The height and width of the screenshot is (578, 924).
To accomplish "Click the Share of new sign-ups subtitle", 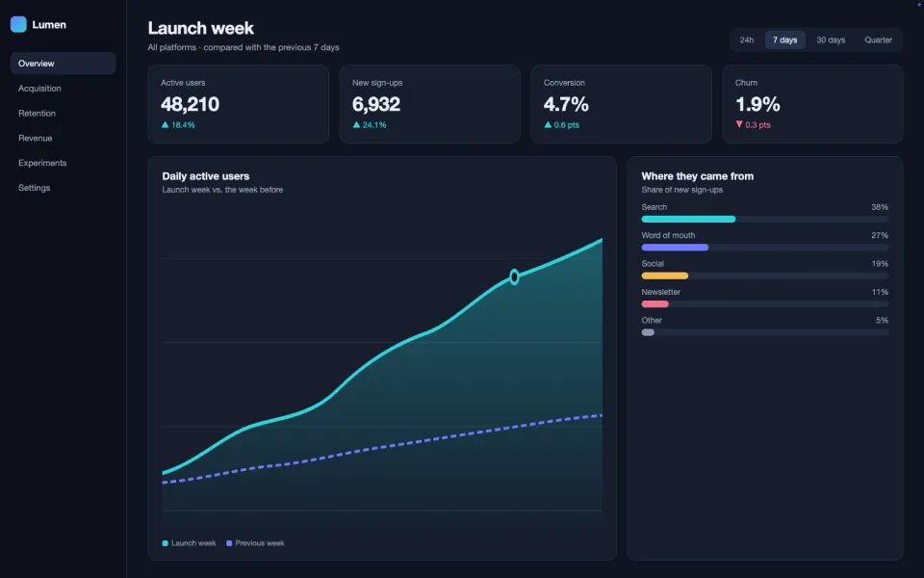I will coord(681,190).
